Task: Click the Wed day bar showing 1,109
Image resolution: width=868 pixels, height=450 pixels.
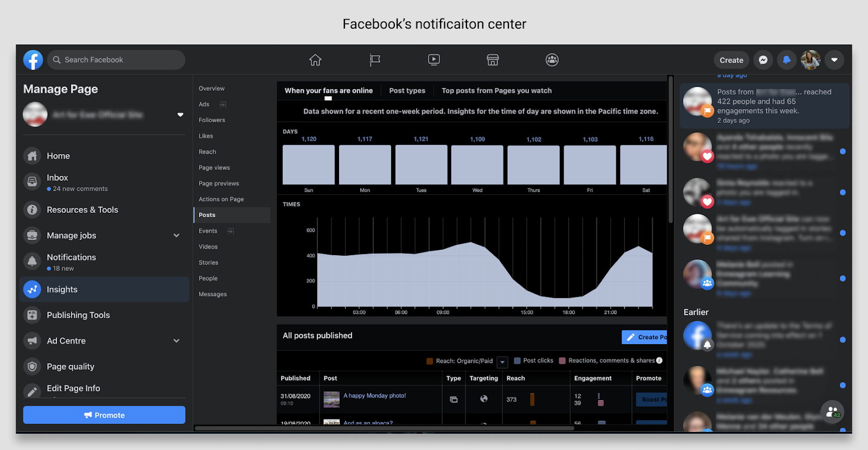Action: click(477, 164)
